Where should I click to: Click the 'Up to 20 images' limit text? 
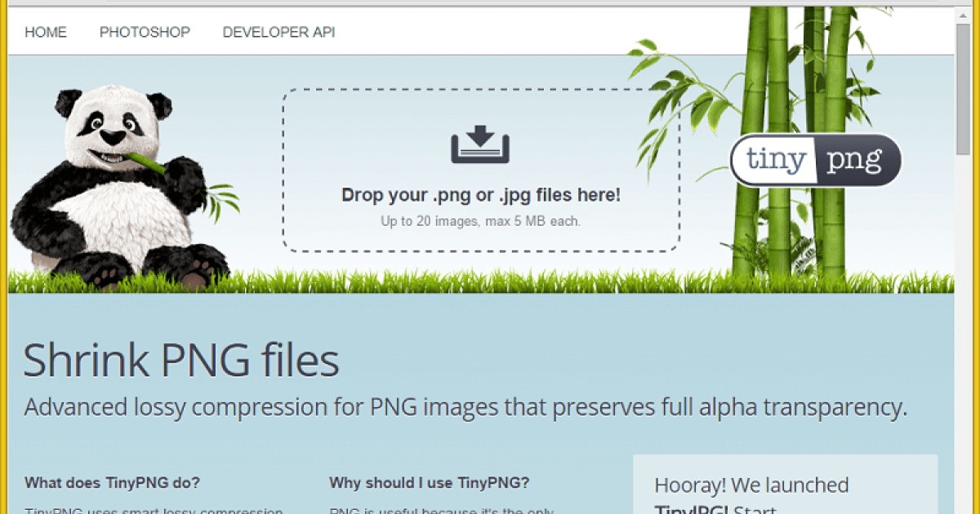(x=480, y=221)
